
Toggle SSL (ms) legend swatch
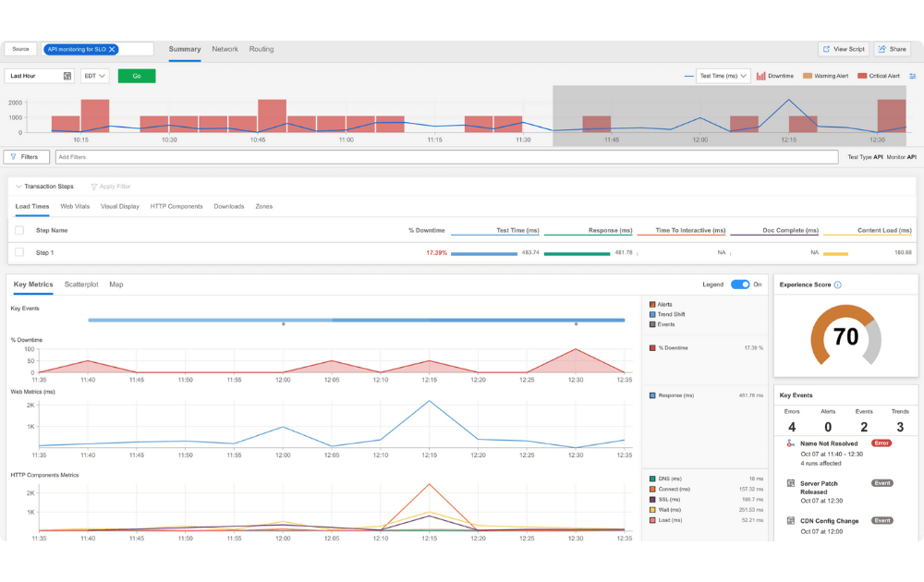coord(652,500)
